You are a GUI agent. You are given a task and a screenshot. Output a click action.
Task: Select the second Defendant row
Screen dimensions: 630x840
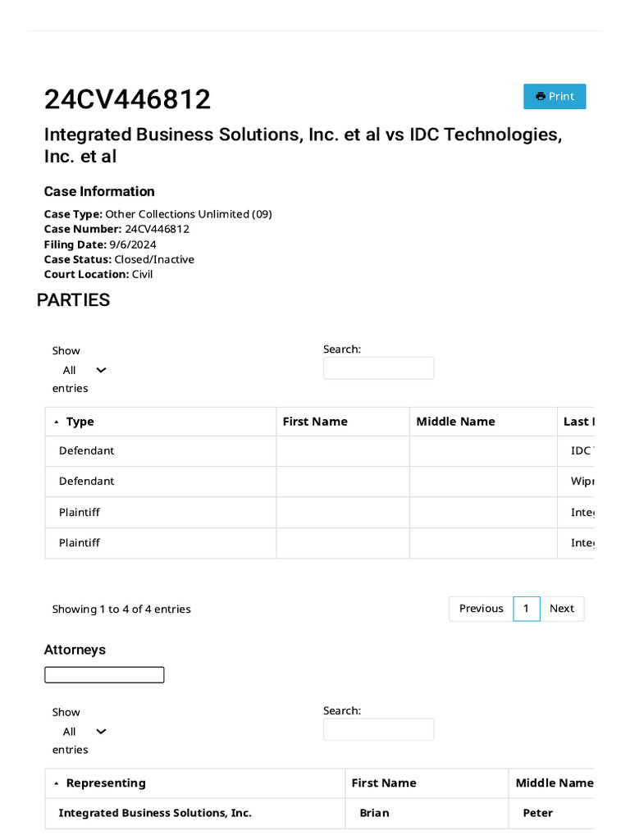(x=87, y=482)
